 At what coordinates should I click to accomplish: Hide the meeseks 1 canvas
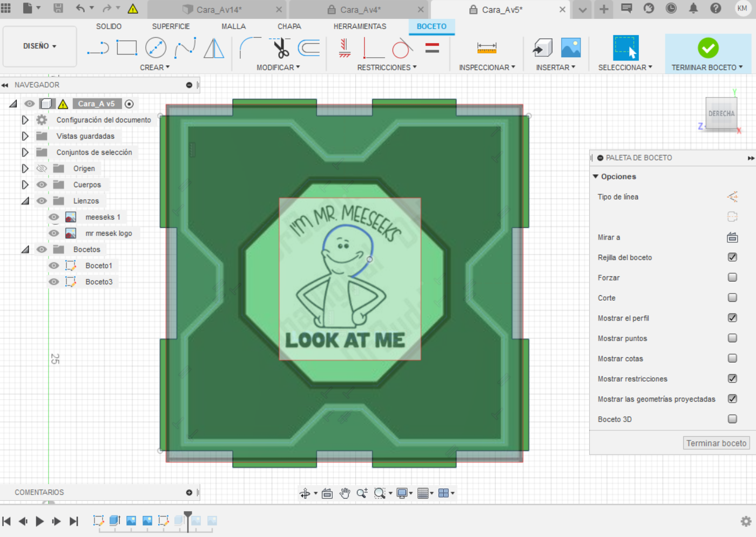coord(54,217)
